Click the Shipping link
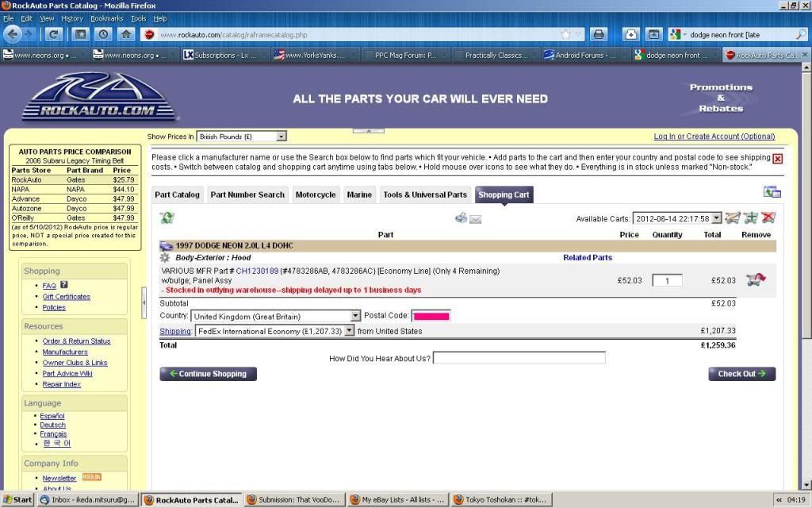This screenshot has height=508, width=812. click(x=175, y=331)
